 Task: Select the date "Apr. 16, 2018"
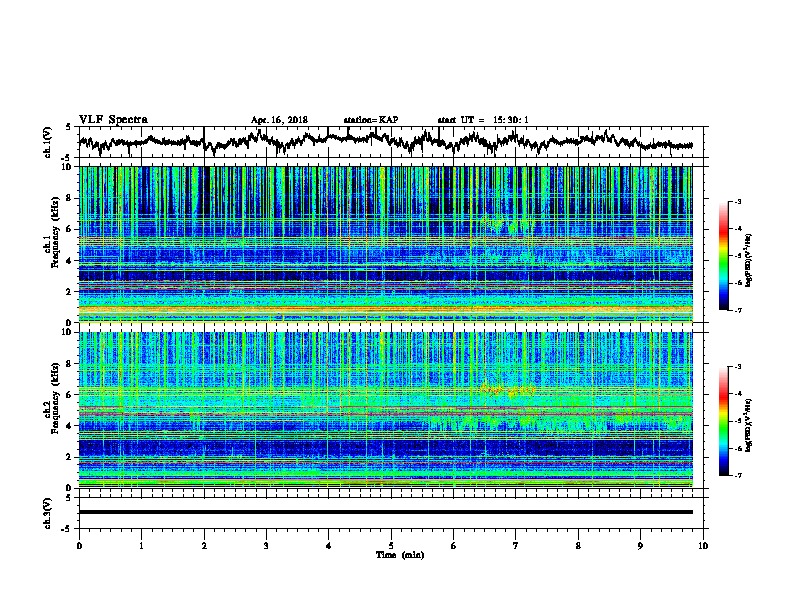[x=279, y=120]
